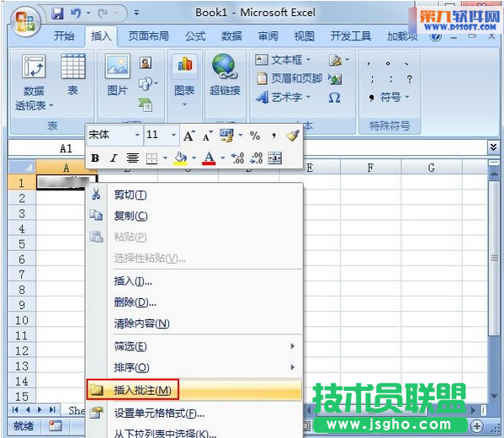The height and width of the screenshot is (438, 504).
Task: Open the font color dropdown arrow
Action: 223,158
